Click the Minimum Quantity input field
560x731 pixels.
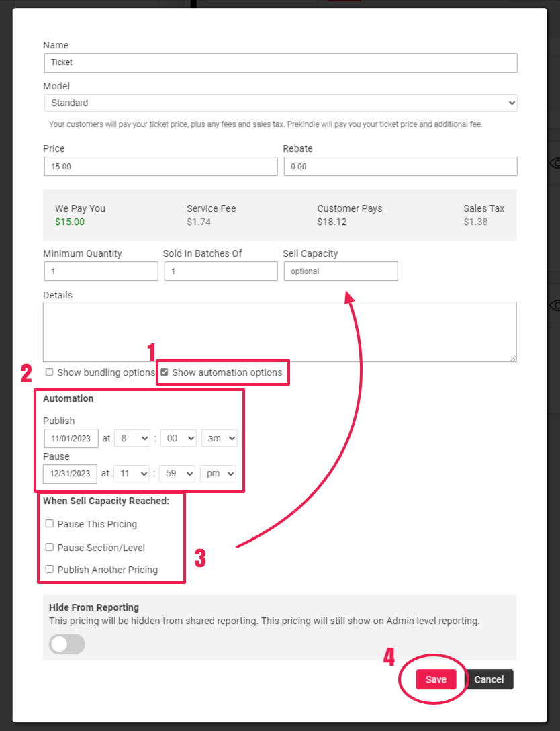click(x=101, y=271)
